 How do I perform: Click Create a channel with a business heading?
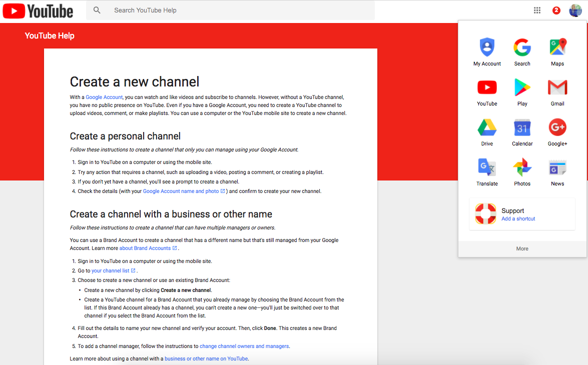tap(171, 214)
